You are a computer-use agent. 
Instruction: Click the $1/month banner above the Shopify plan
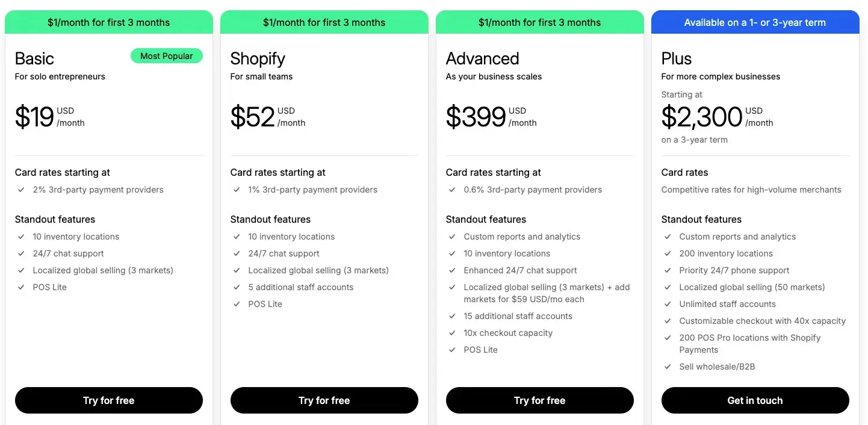click(x=324, y=22)
